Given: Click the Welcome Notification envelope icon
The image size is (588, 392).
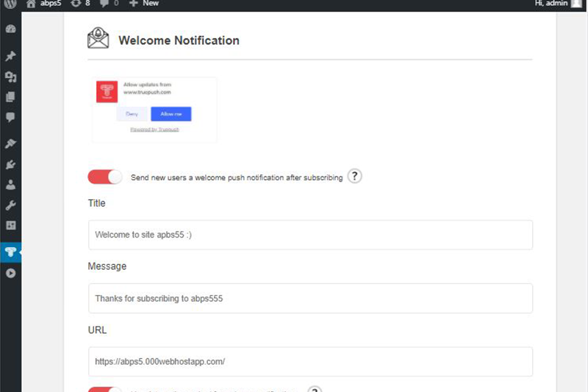Looking at the screenshot, I should (98, 38).
